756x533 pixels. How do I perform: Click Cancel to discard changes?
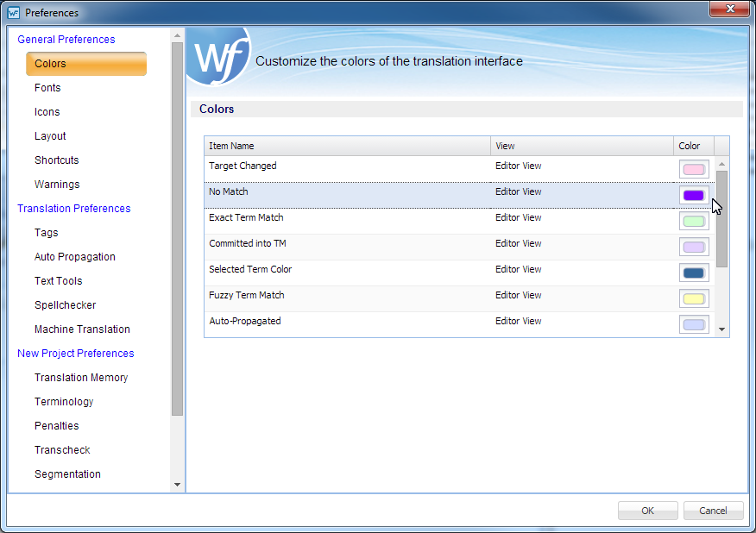pos(713,511)
